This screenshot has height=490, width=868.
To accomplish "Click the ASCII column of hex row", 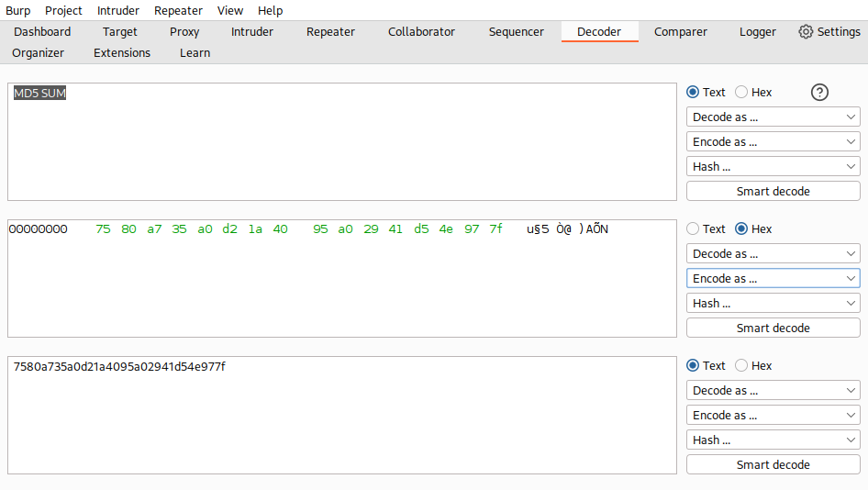I will tap(567, 229).
